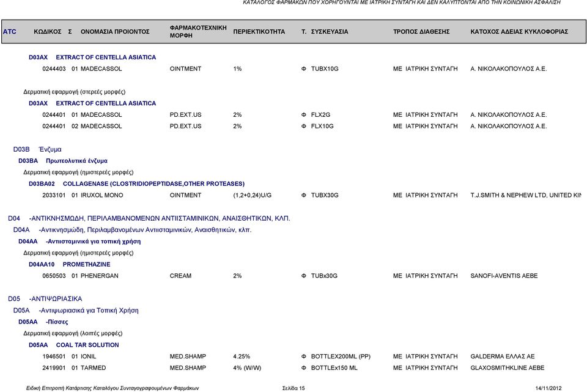Select PD.EXT.US in the FLX2G row
The image size is (587, 392).
click(185, 115)
